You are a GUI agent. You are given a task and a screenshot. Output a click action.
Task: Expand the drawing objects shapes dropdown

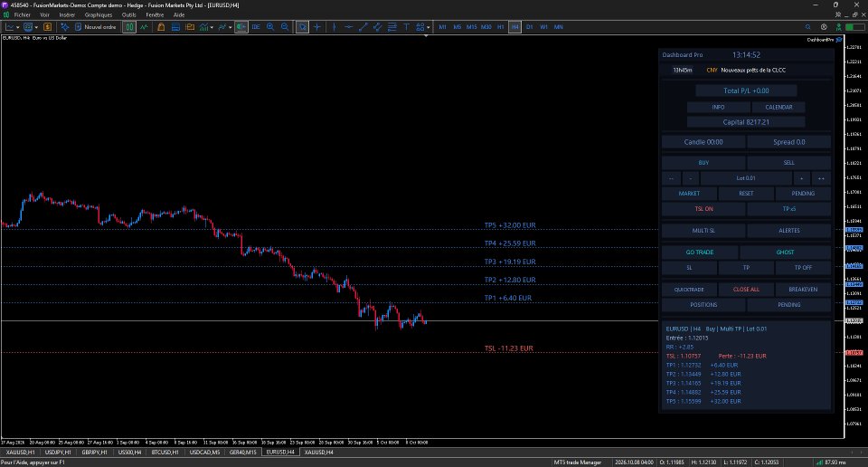(x=429, y=27)
